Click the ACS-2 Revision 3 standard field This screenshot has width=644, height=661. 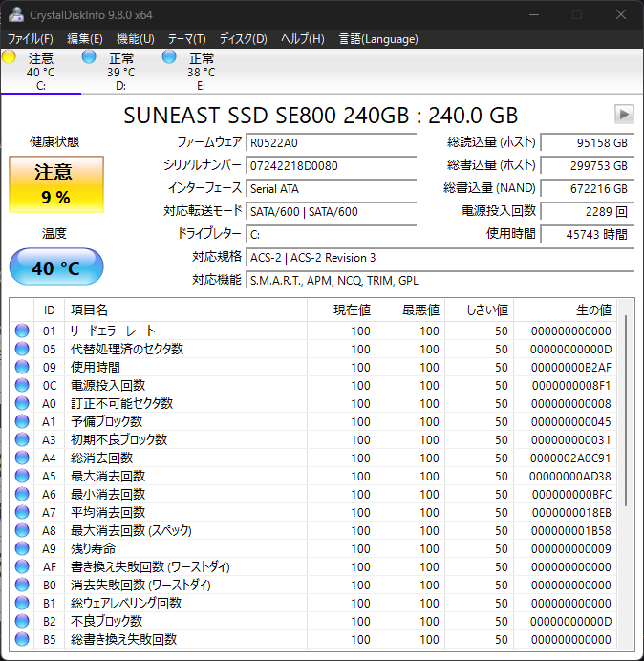(x=440, y=257)
